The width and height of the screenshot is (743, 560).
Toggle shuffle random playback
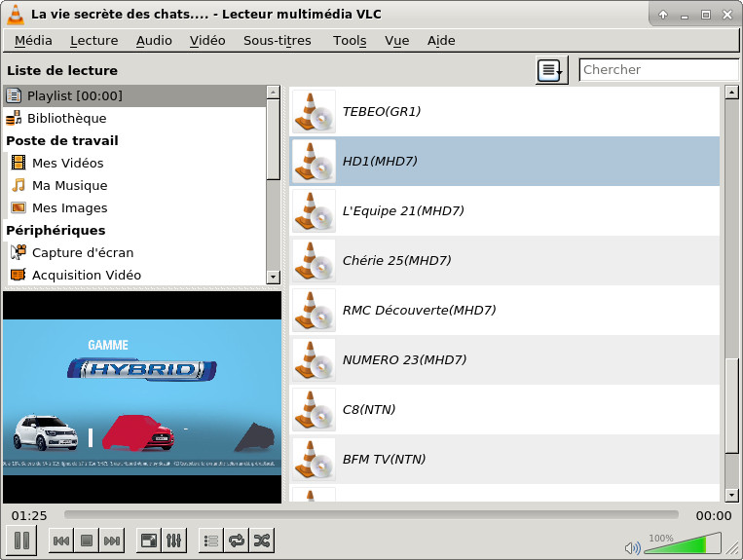tap(262, 541)
